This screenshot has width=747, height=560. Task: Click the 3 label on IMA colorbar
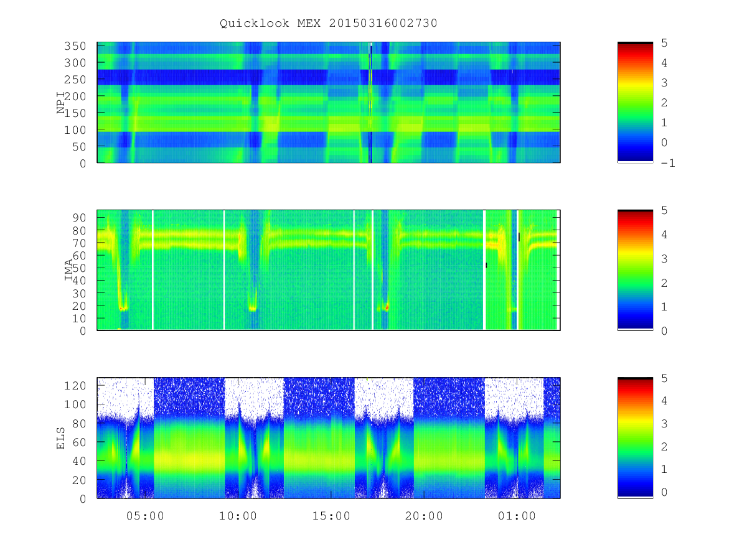(665, 258)
